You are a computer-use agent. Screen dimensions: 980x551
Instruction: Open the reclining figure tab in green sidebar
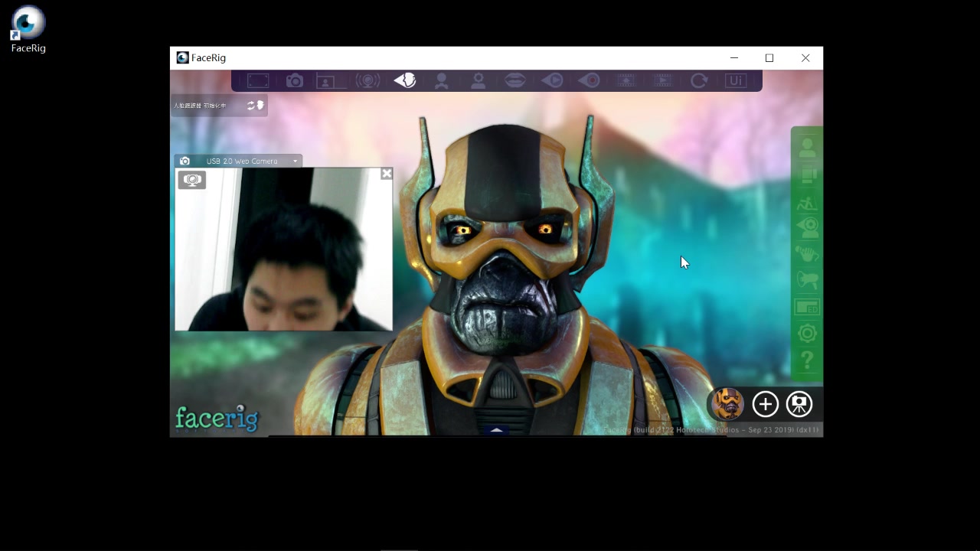click(x=807, y=203)
